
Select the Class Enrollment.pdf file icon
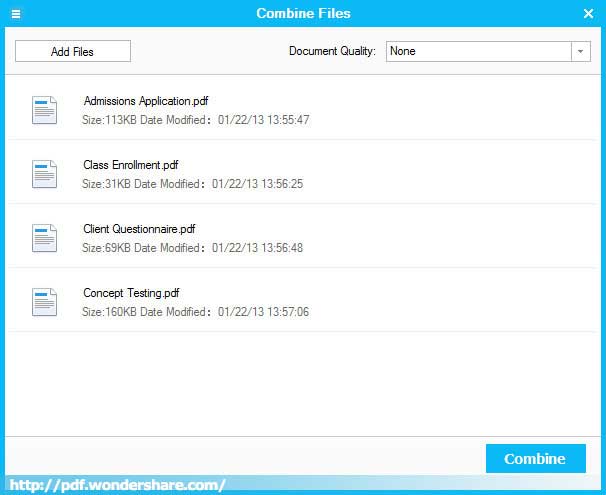point(44,174)
